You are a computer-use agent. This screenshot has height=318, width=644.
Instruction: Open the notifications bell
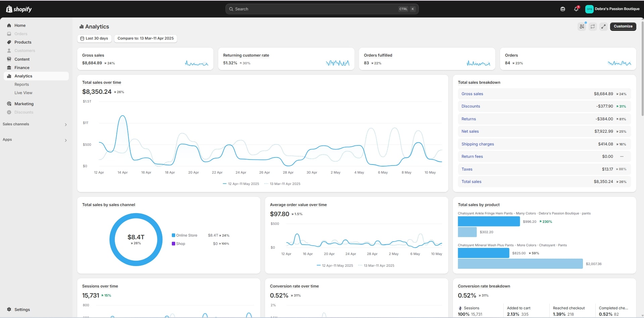[576, 9]
